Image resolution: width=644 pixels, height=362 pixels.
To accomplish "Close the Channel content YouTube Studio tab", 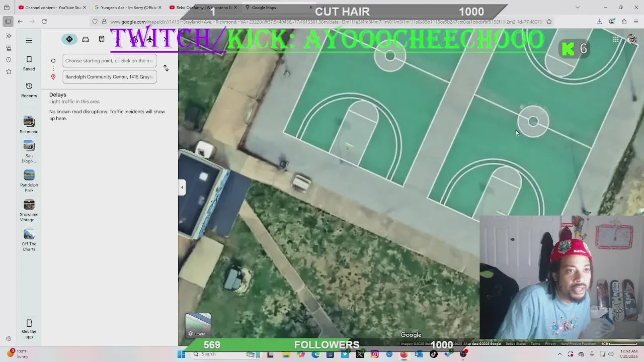I will pyautogui.click(x=85, y=8).
